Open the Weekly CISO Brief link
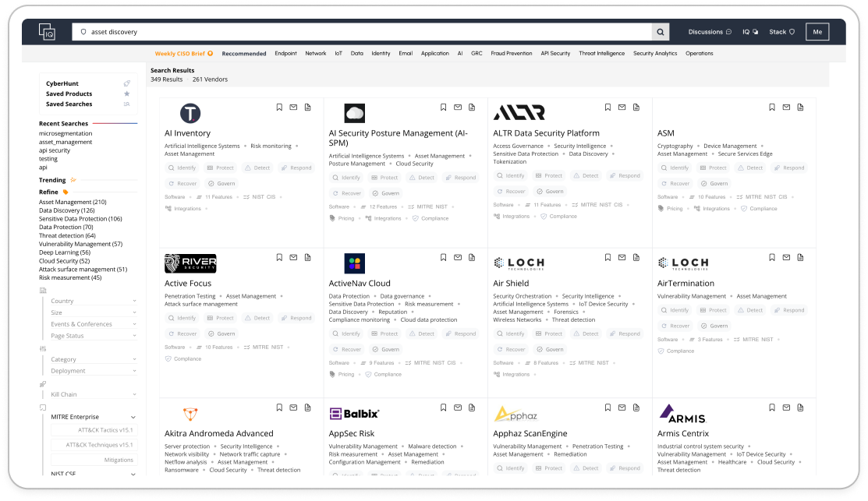Viewport: 868px width, 501px height. tap(183, 54)
